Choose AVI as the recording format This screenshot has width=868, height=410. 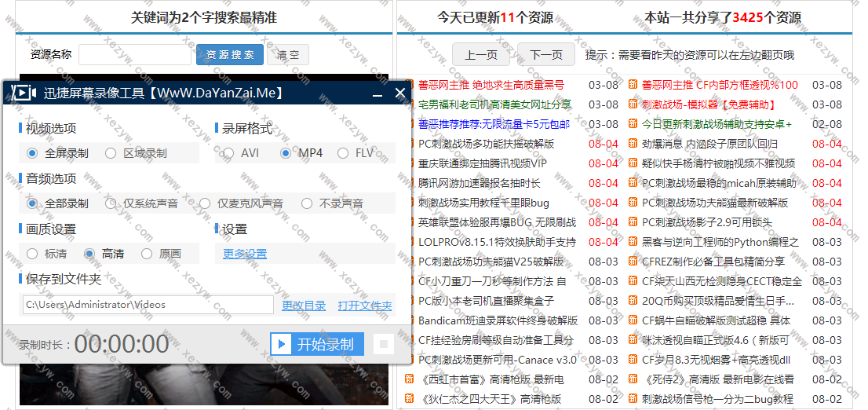pos(228,153)
